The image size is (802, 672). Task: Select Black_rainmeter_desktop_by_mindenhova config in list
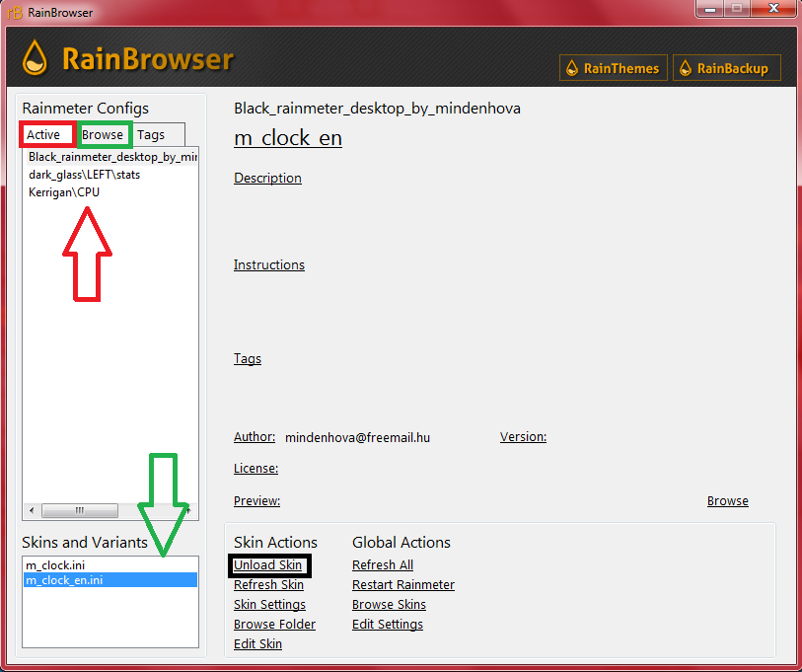111,157
